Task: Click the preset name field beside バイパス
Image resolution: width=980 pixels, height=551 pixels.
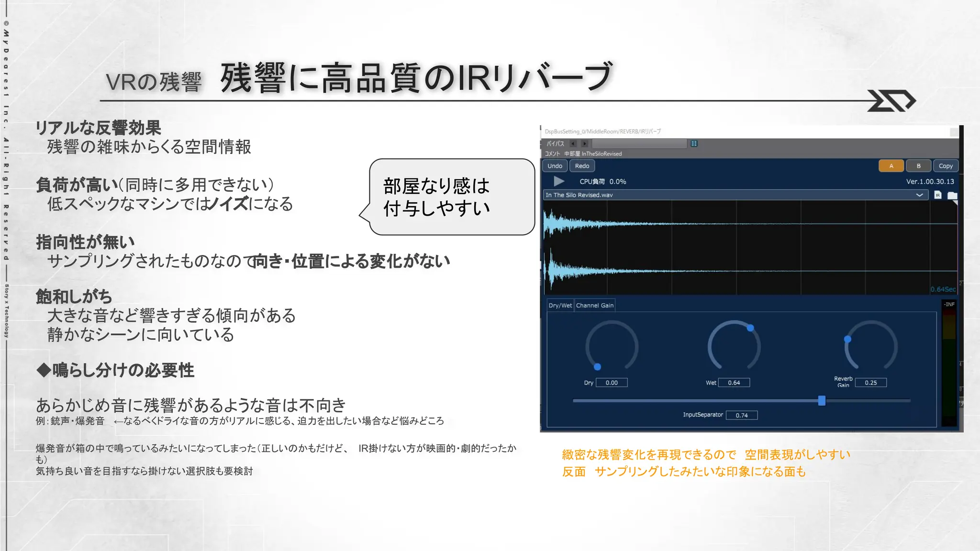Action: coord(640,143)
